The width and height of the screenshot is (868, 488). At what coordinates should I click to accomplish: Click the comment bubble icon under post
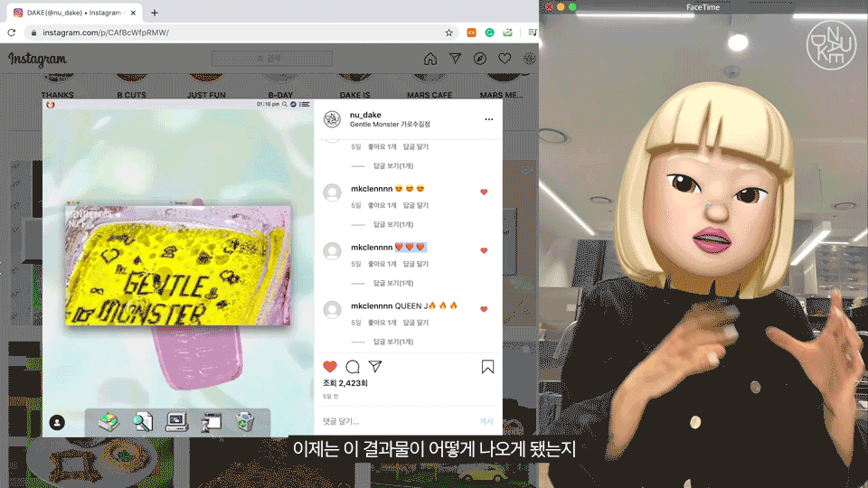(x=353, y=366)
